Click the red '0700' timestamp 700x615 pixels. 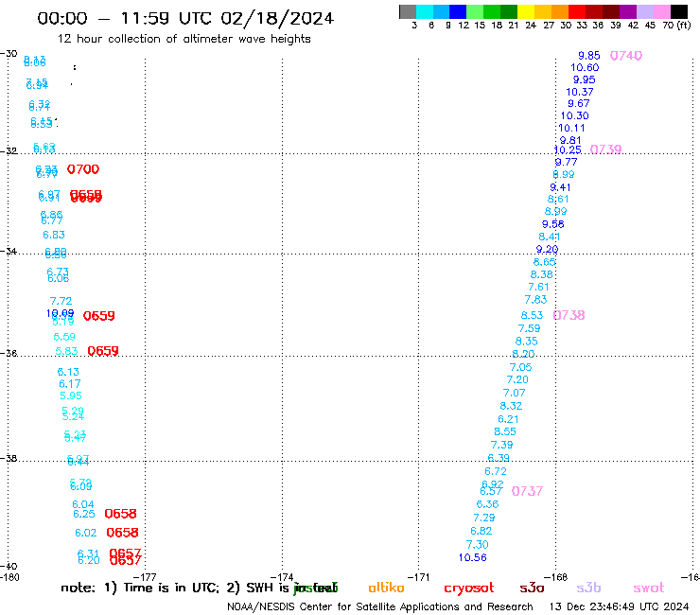tap(83, 169)
